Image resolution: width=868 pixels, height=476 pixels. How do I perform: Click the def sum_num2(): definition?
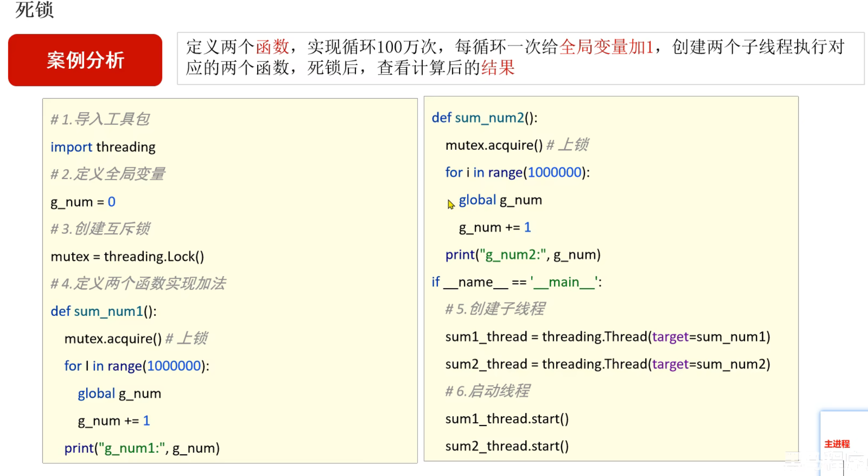484,118
